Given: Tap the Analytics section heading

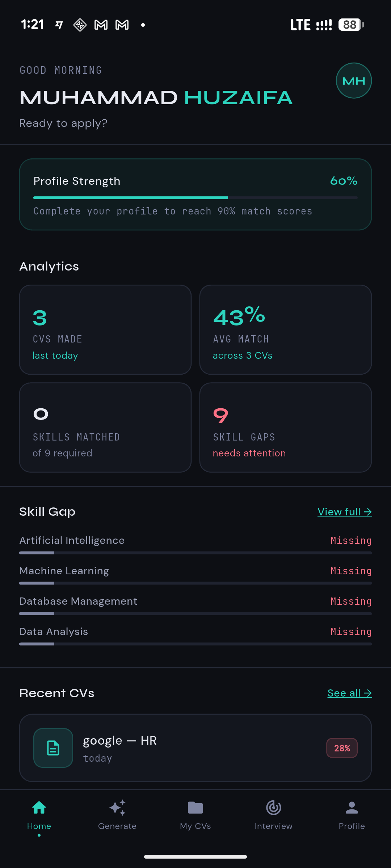Looking at the screenshot, I should pyautogui.click(x=49, y=267).
